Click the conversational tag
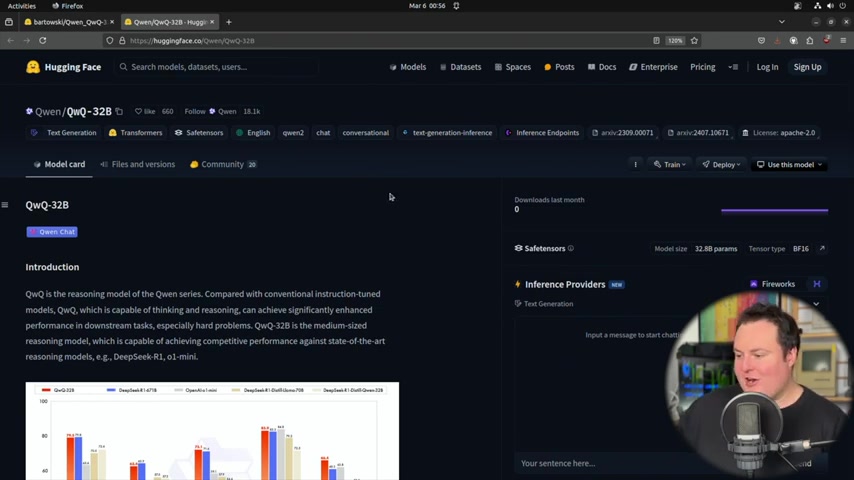 tap(365, 132)
